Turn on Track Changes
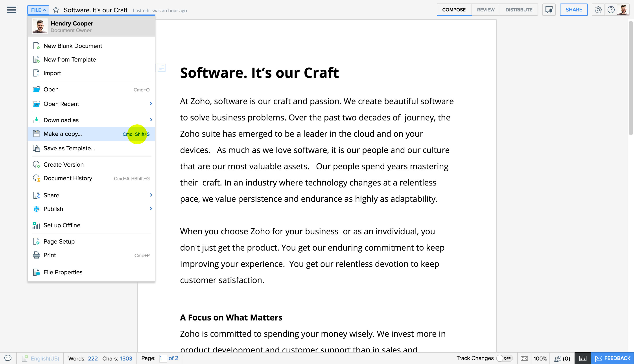 504,358
